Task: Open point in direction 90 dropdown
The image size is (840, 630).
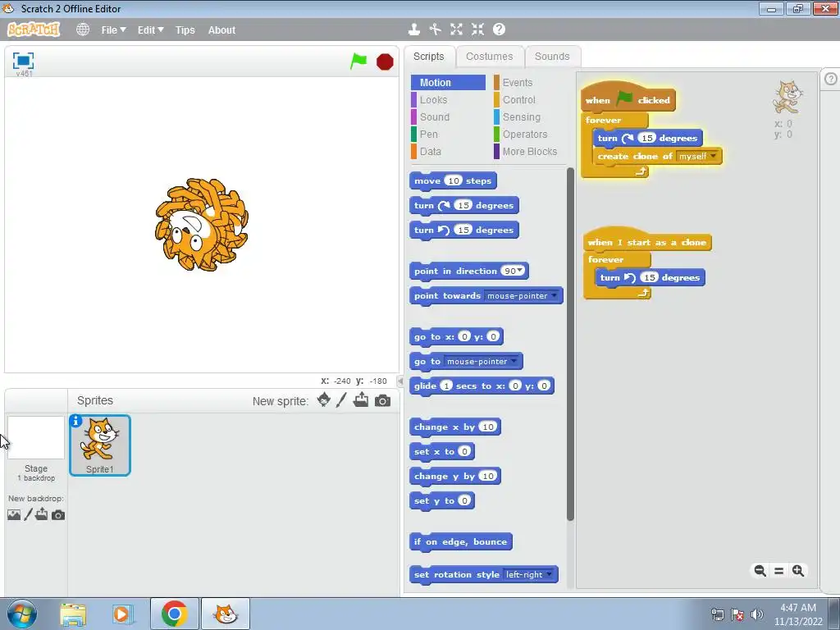Action: 519,271
